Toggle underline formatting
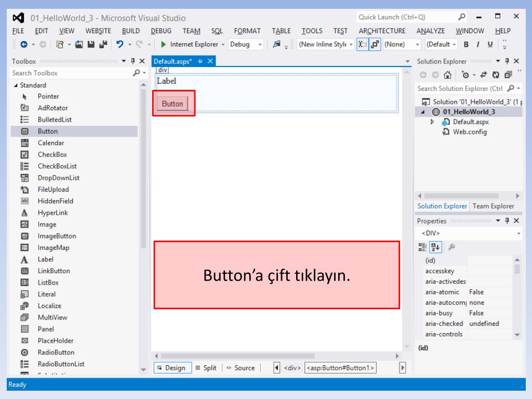Image resolution: width=532 pixels, height=399 pixels. tap(490, 45)
